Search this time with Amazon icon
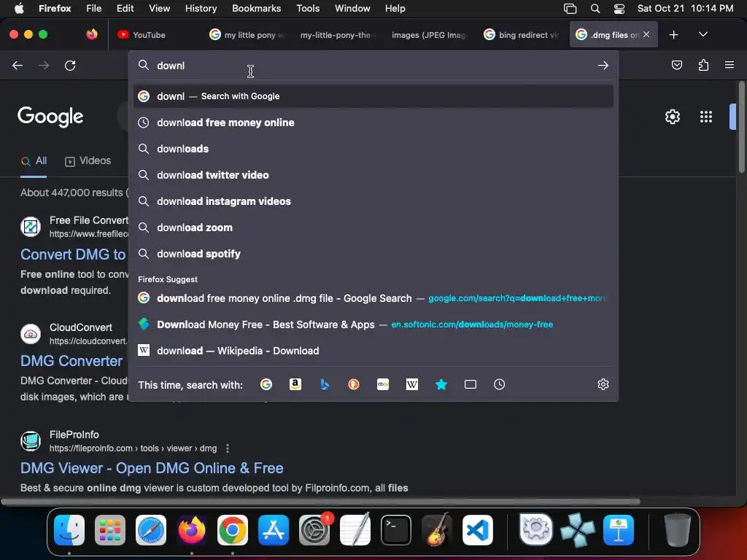This screenshot has height=560, width=747. coord(295,384)
